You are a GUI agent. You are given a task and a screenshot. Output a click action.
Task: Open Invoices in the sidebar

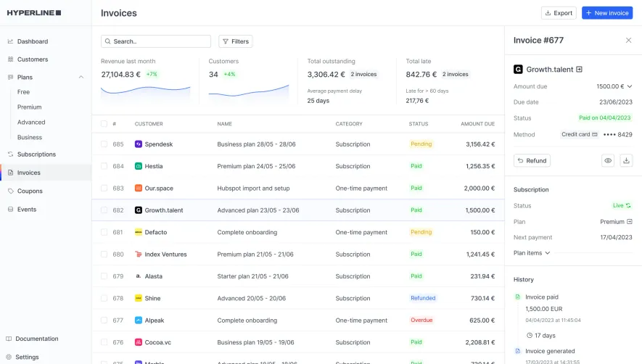(x=46, y=173)
